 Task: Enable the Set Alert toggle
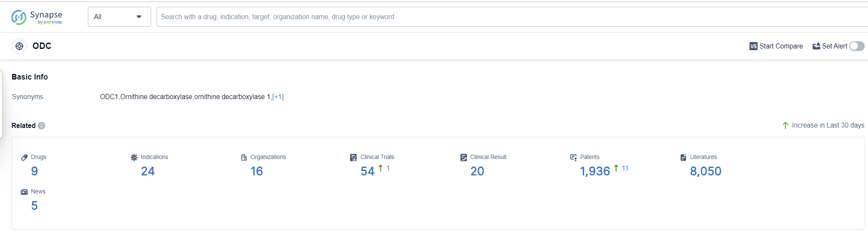tap(856, 46)
